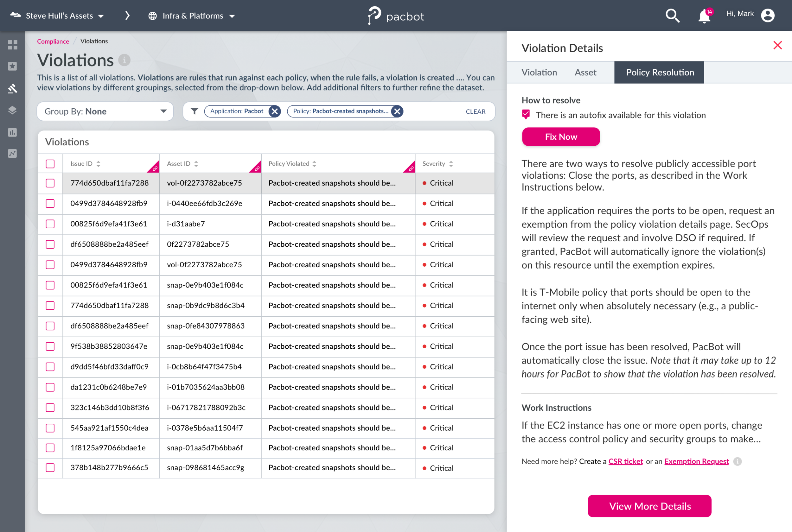The width and height of the screenshot is (792, 532).
Task: Click asset ID i-0cb8b64f47f3475b4
Action: pyautogui.click(x=204, y=367)
